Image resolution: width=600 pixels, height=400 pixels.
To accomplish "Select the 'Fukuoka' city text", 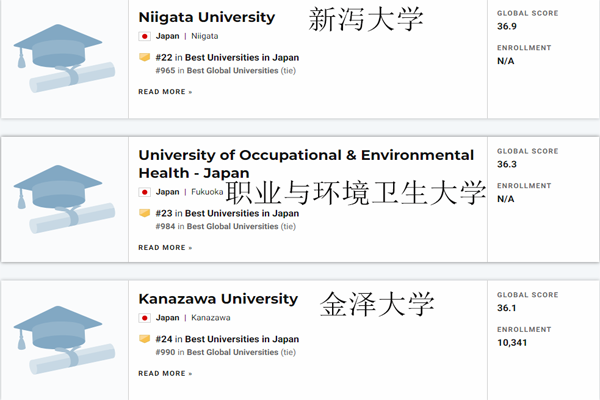I will click(207, 192).
